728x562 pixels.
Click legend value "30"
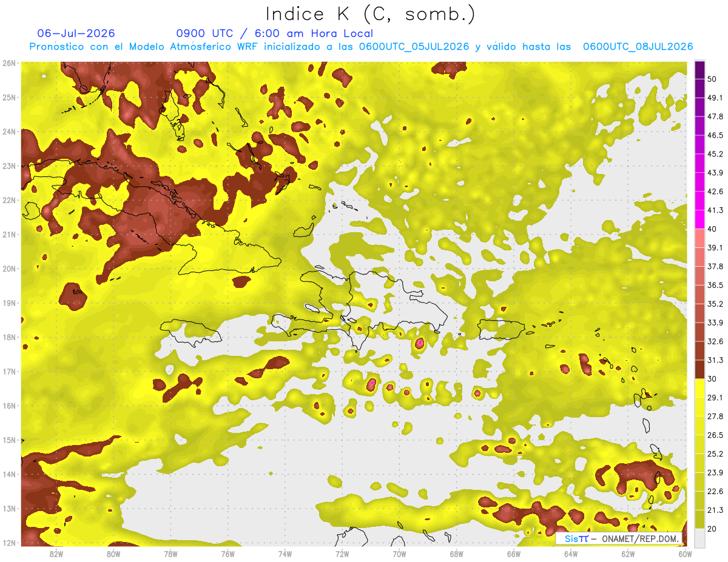tap(712, 379)
